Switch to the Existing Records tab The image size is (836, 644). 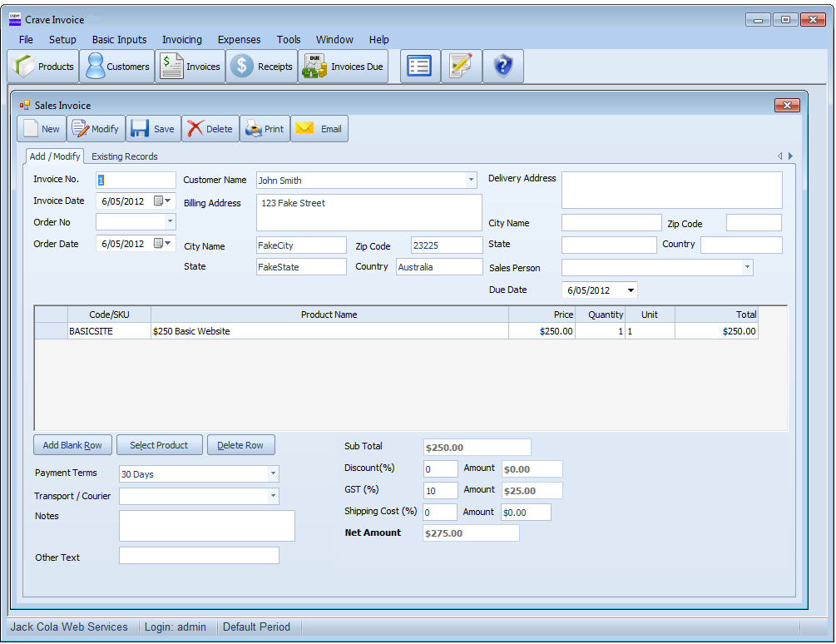(x=124, y=156)
